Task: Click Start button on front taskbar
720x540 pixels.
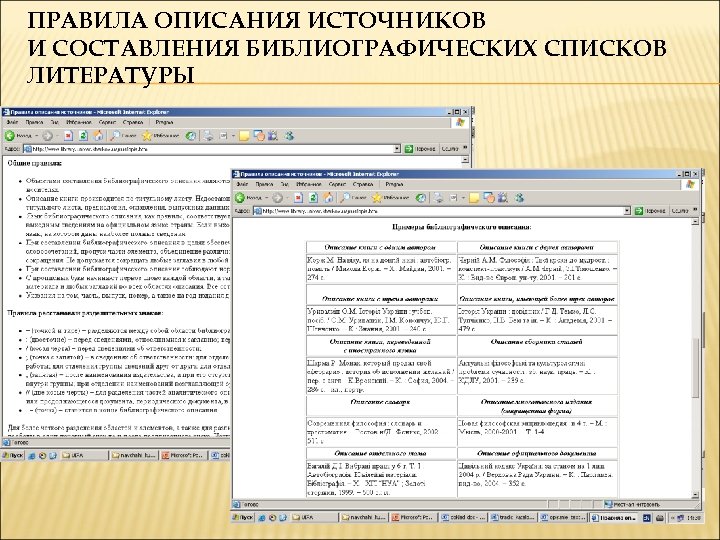Action: pos(242,518)
